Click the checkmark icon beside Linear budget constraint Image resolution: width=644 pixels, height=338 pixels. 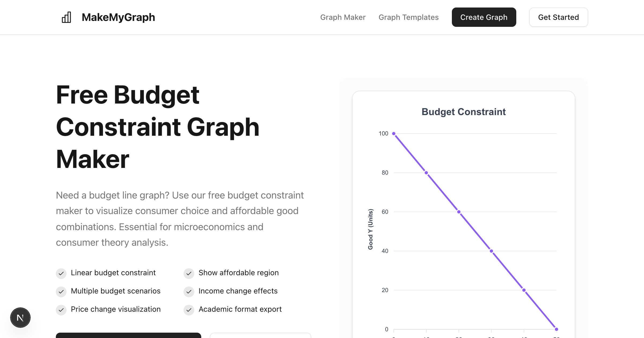[61, 273]
